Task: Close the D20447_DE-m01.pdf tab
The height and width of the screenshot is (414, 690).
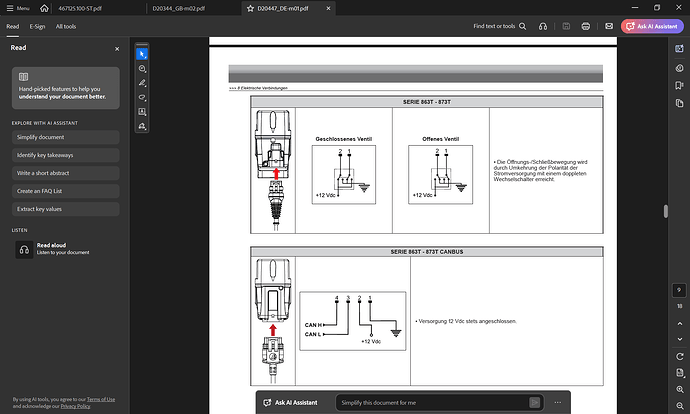Action: pos(328,8)
